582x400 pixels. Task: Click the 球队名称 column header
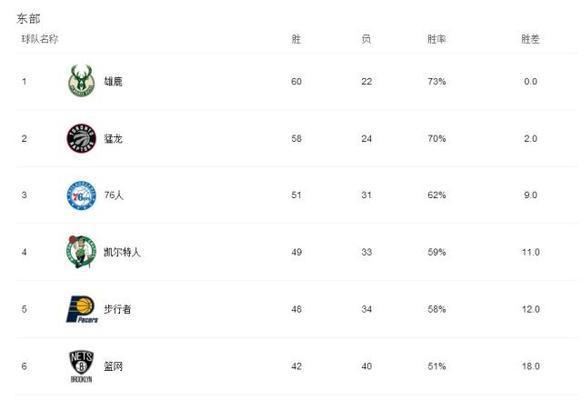click(x=40, y=39)
